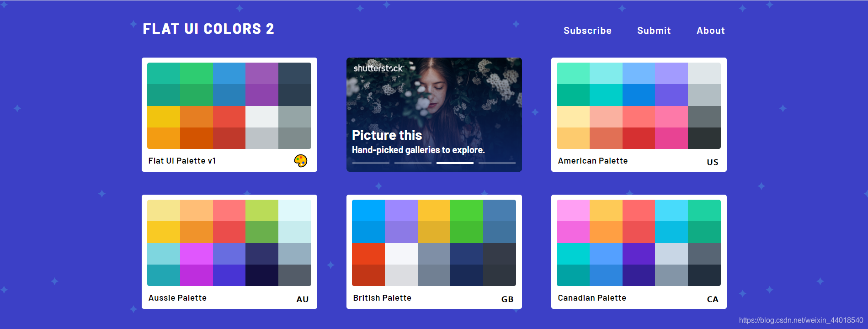Open the American Palette
The image size is (868, 329).
639,115
